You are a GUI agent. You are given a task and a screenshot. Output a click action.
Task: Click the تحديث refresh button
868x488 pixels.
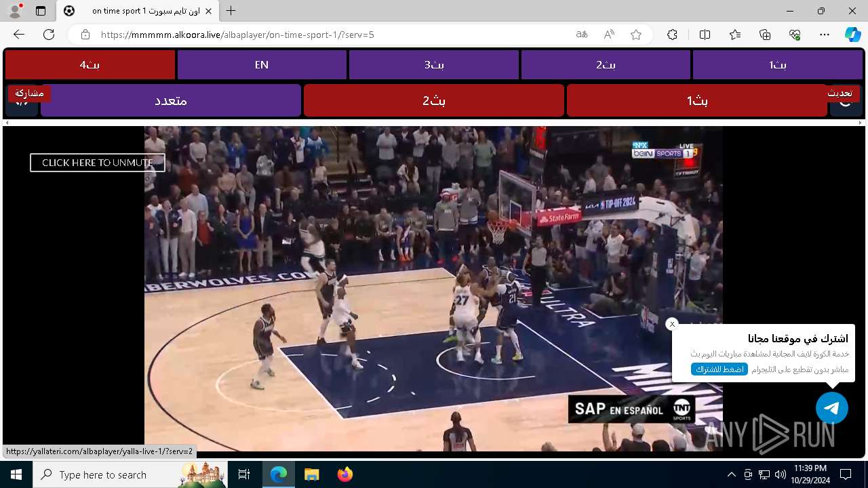pos(840,93)
